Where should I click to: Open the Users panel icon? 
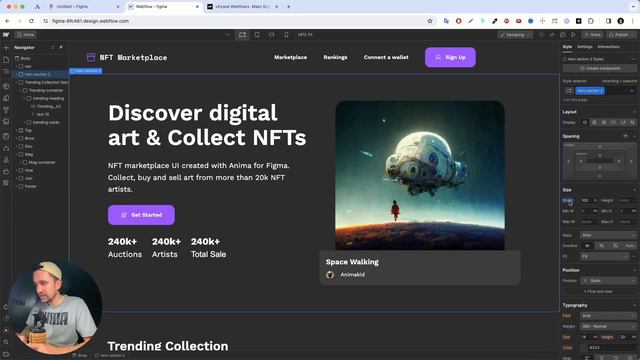pos(6,160)
